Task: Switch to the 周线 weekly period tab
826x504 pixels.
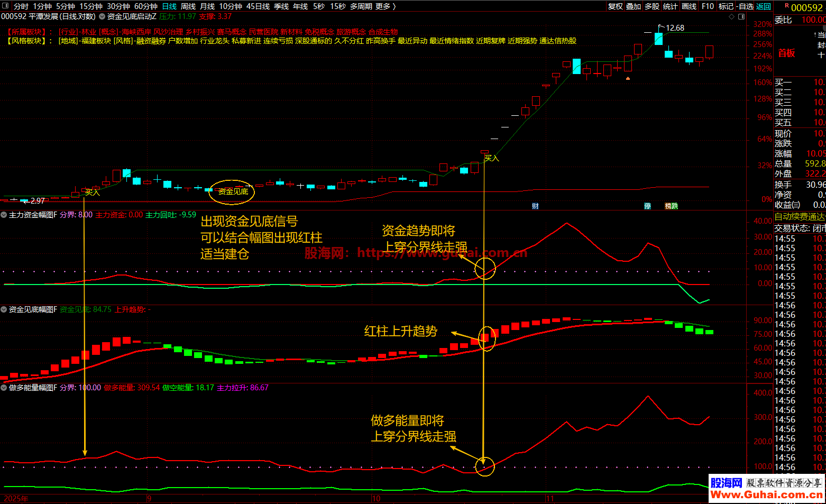Action: click(x=188, y=6)
